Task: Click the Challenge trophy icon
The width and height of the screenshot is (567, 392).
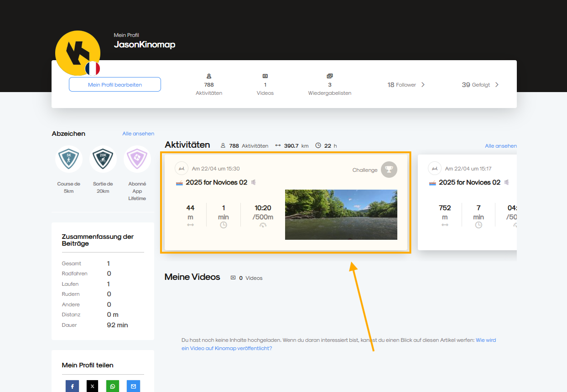Action: (389, 170)
